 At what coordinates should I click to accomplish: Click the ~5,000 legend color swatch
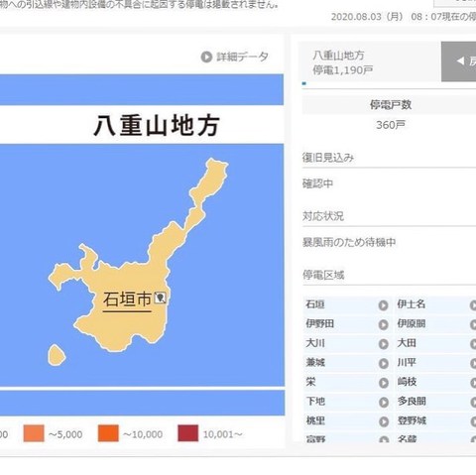pos(34,433)
